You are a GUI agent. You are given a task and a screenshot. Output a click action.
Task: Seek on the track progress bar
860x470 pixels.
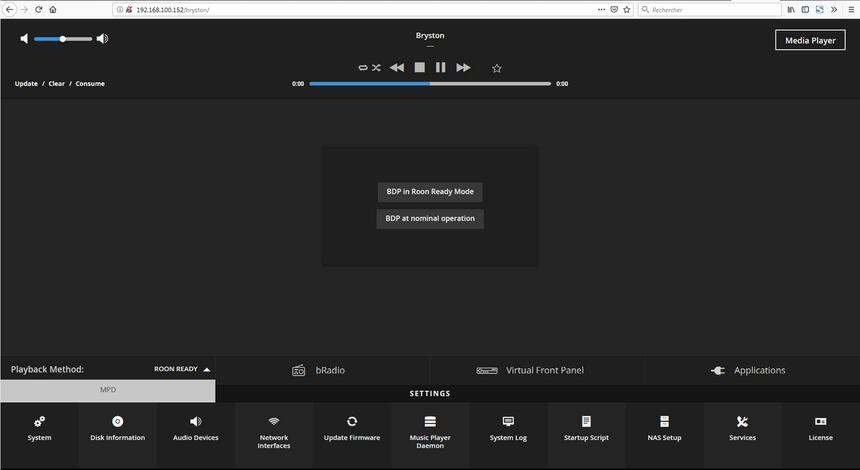point(430,84)
